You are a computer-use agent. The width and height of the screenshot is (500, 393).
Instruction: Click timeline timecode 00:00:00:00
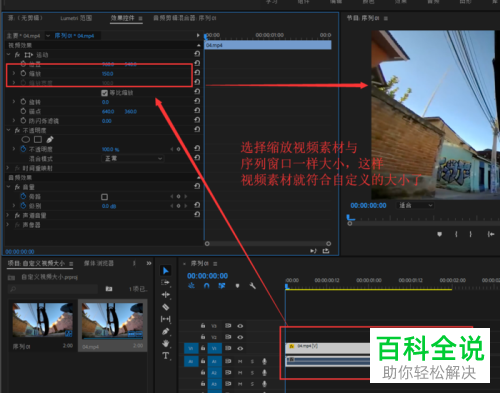click(207, 276)
